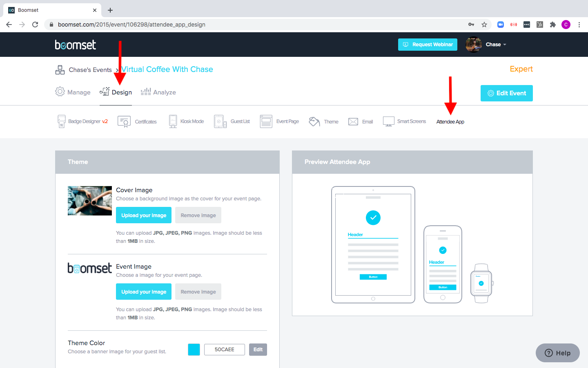Click the smartwatch preview mockup
Viewport: 588px width, 368px height.
481,283
